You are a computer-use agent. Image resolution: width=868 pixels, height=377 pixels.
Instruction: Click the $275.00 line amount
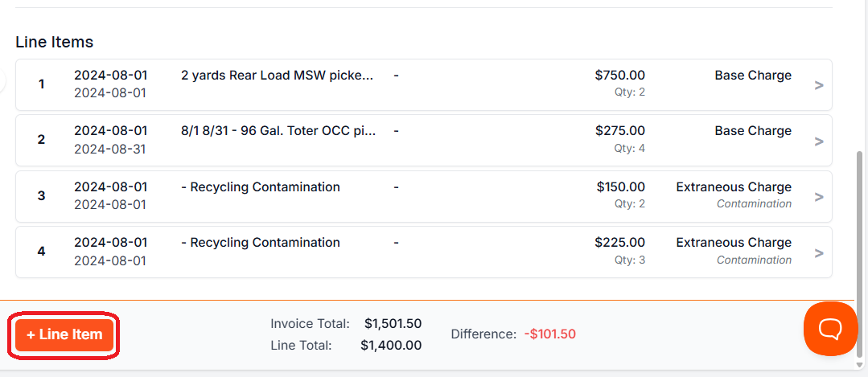tap(619, 131)
